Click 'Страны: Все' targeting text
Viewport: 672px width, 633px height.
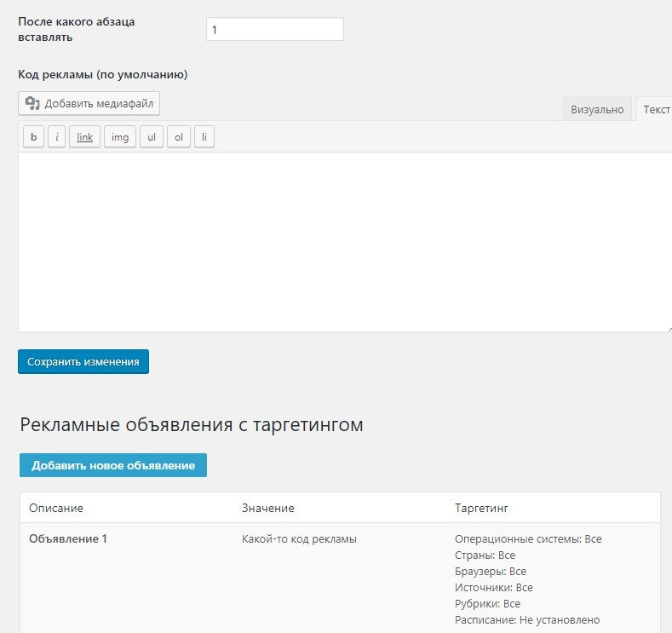(485, 555)
